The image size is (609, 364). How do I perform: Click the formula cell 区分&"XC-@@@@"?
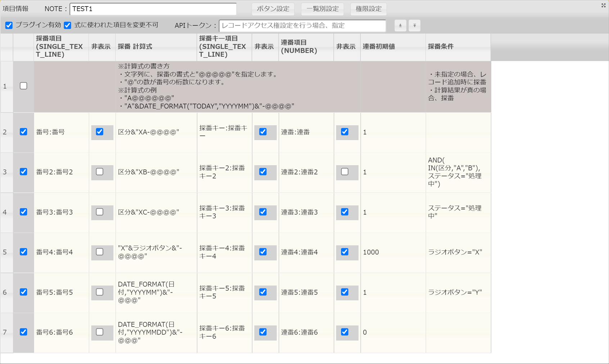156,213
